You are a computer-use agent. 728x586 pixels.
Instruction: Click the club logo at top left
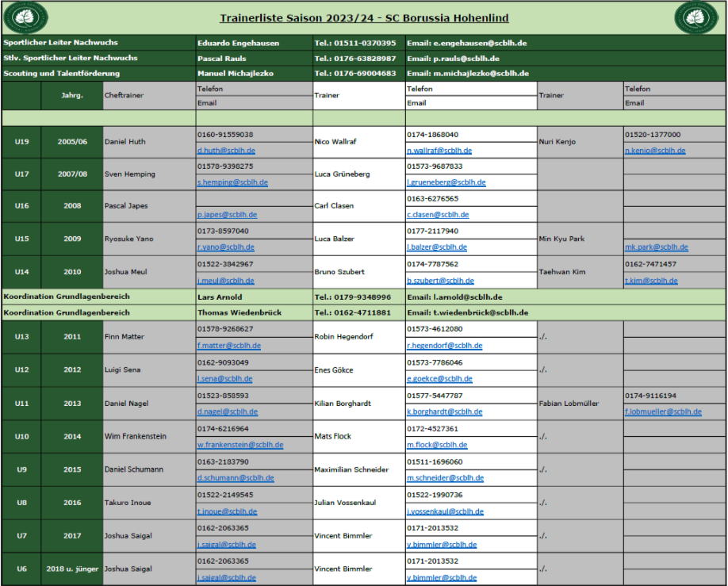pyautogui.click(x=25, y=17)
